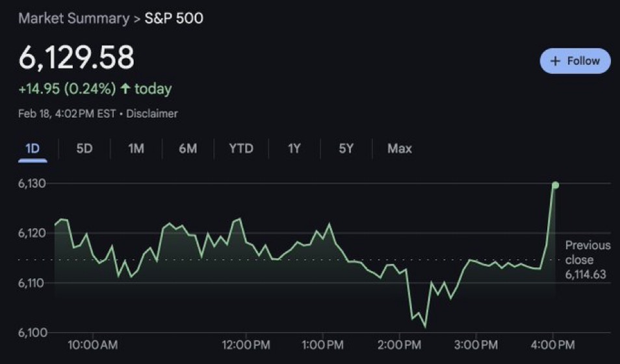Click the 6,130 y-axis label

tap(32, 183)
